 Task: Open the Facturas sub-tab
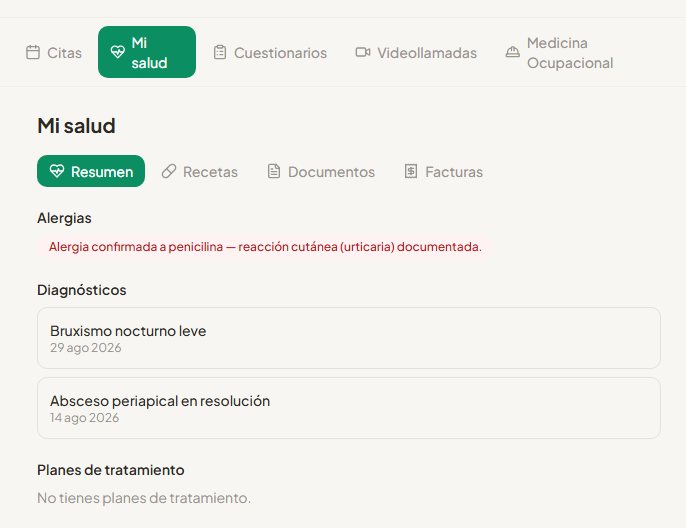[444, 171]
